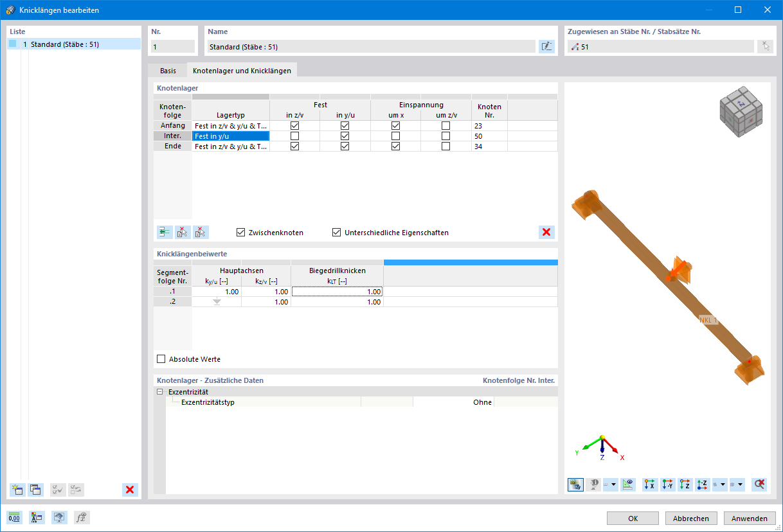Enable the Absolute Werte checkbox
The image size is (783, 532).
click(x=161, y=359)
